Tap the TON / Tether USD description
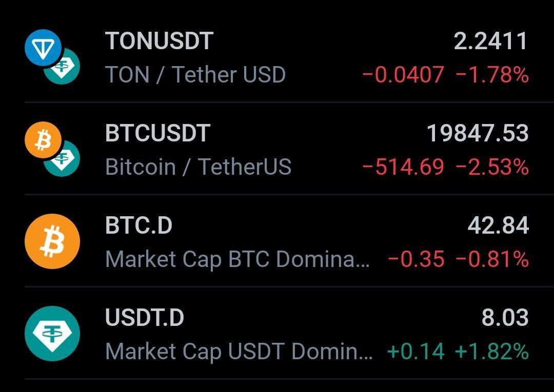 click(x=195, y=75)
